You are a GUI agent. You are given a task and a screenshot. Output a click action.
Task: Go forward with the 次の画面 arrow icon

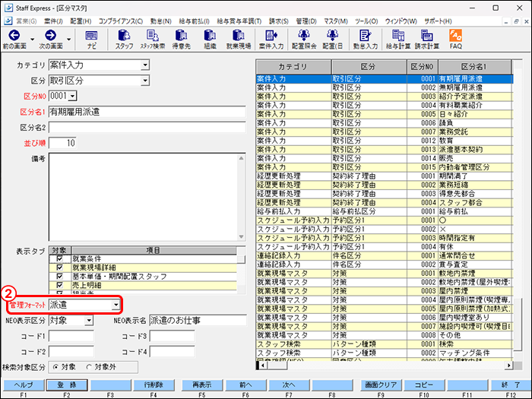pos(51,35)
